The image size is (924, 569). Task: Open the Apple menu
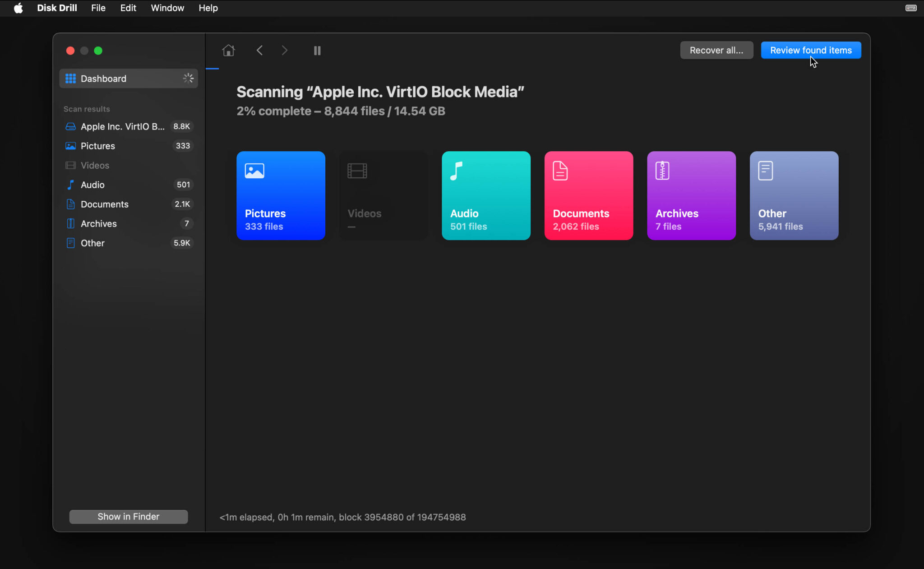(18, 8)
